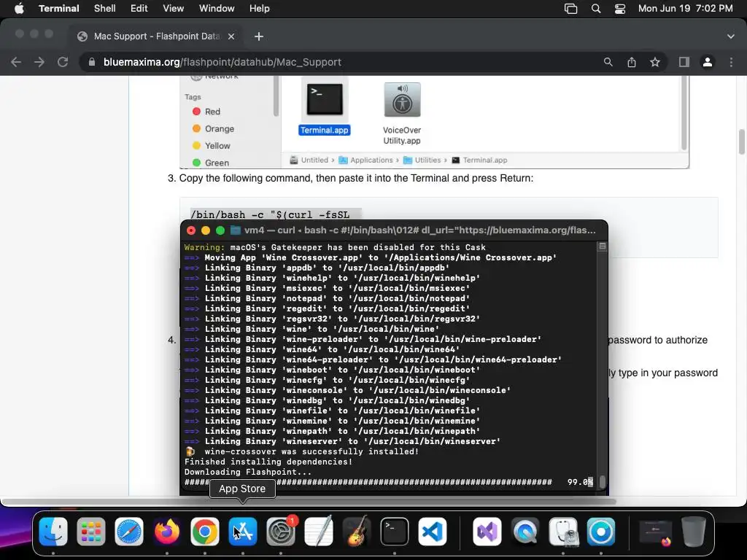Image resolution: width=747 pixels, height=560 pixels.
Task: Open the Window menu
Action: click(x=217, y=8)
